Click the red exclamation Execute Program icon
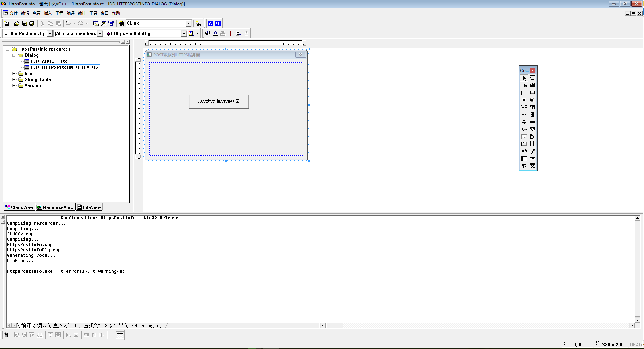 pos(230,33)
